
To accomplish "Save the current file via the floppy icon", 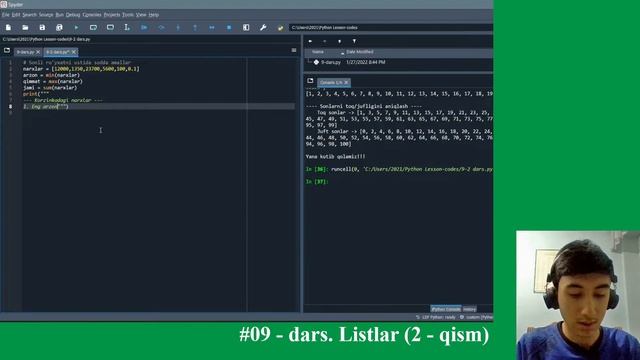I will 42,27.
